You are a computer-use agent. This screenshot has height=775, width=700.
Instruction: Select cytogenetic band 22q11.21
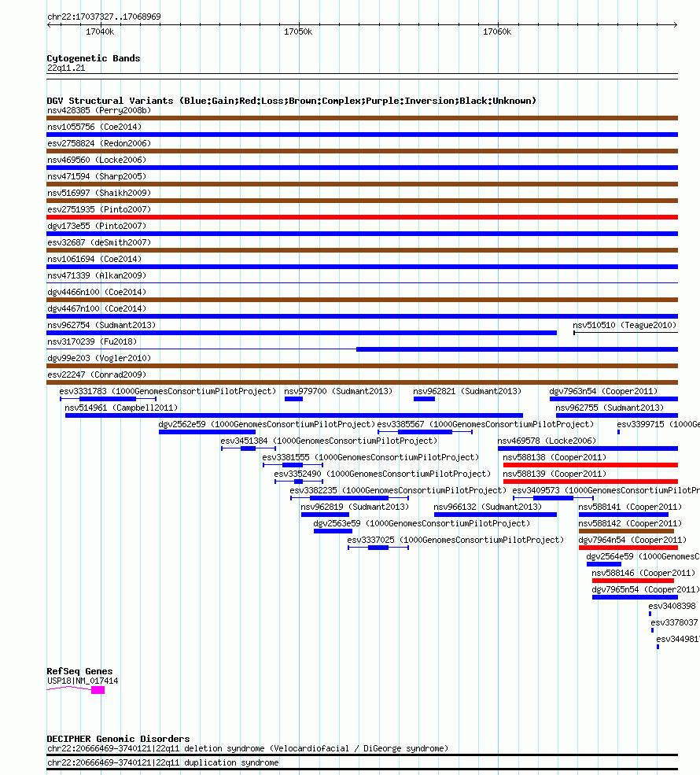coord(66,68)
